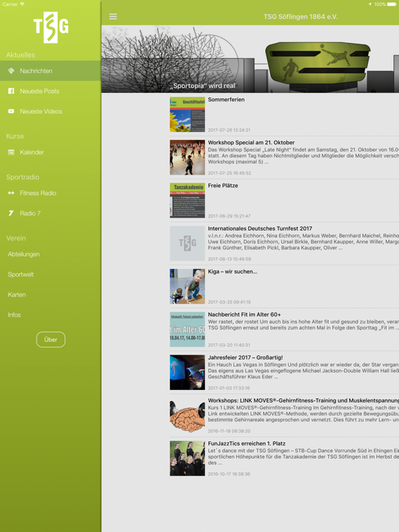Click the YouTube icon beside Neueste Videos

11,112
